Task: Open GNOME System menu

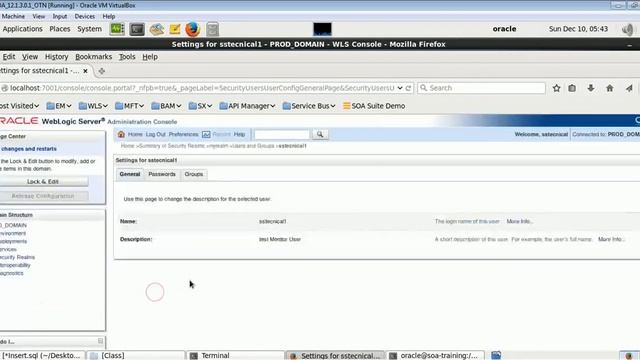Action: (x=89, y=29)
